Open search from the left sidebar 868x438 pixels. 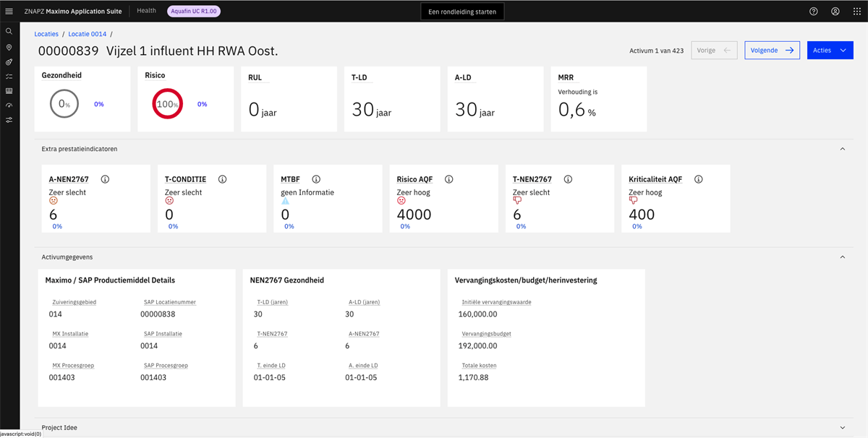[9, 32]
